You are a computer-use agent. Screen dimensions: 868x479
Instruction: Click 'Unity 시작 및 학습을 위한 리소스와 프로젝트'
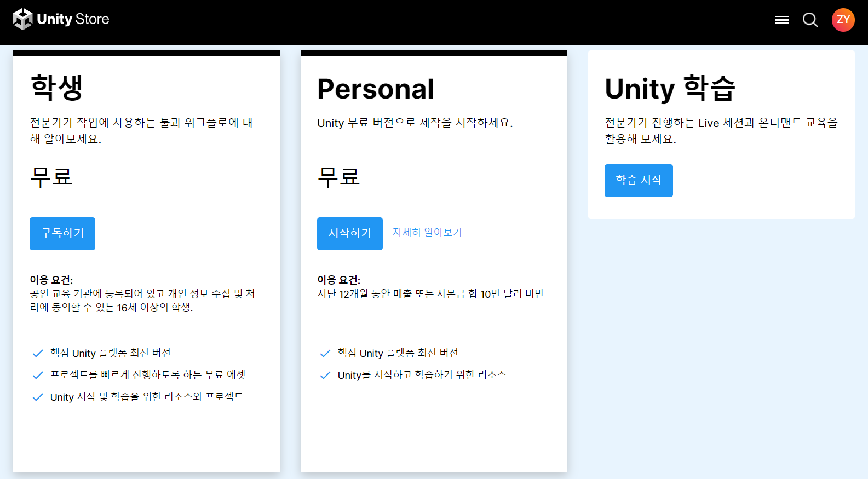pyautogui.click(x=147, y=397)
